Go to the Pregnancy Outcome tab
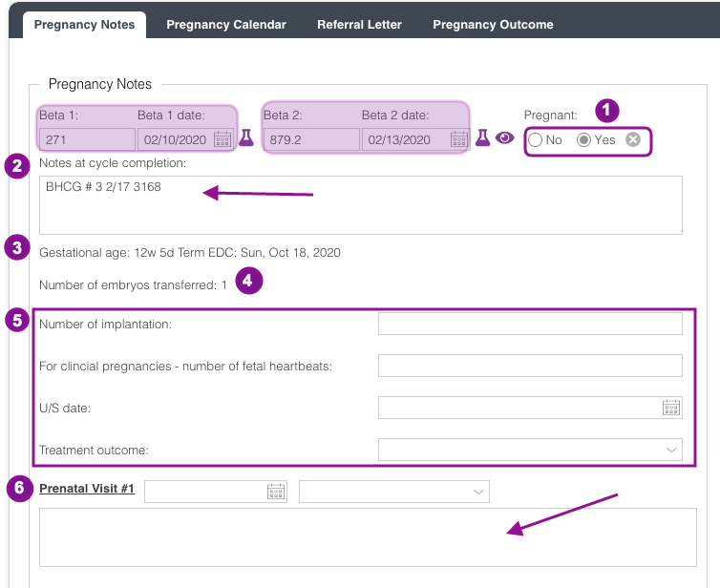720x588 pixels. [x=493, y=25]
